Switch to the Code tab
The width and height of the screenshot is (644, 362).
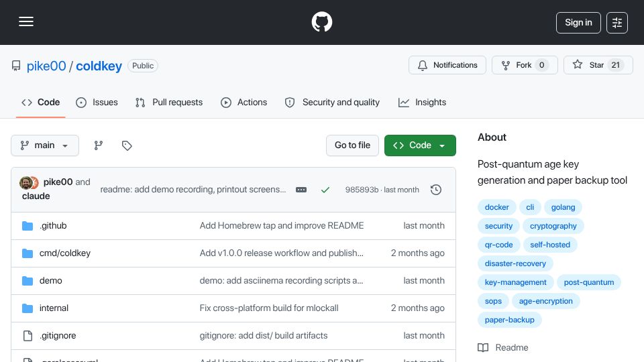click(41, 102)
